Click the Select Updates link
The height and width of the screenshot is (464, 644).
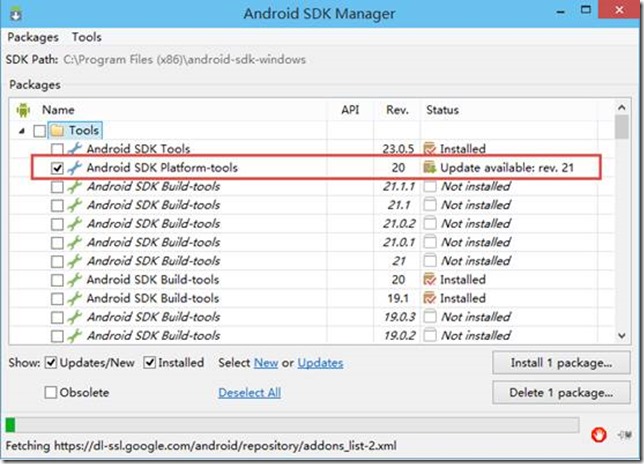320,363
